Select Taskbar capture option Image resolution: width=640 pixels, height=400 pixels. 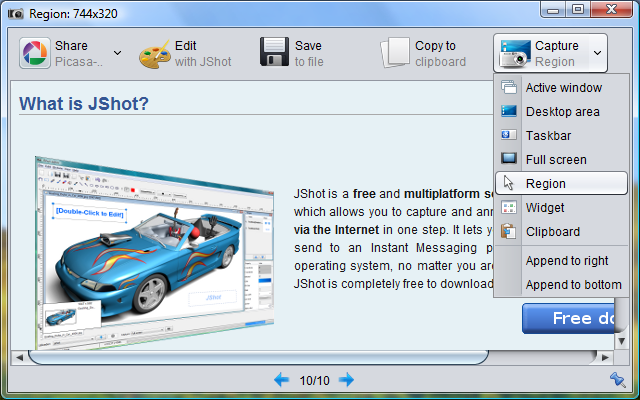[561, 136]
